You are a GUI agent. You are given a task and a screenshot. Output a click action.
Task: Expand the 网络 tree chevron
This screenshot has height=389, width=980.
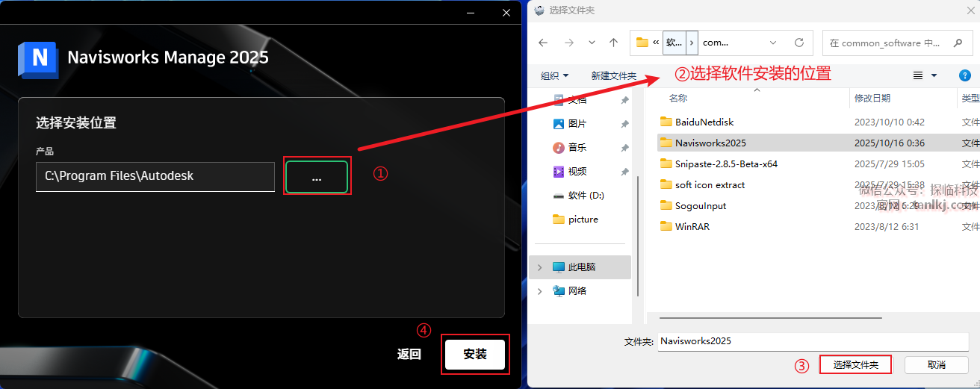pos(540,290)
